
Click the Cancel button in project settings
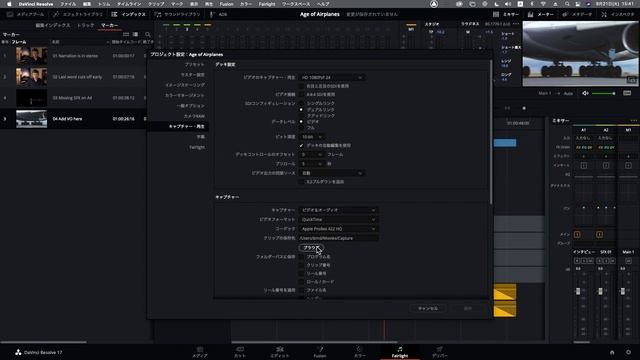point(428,309)
